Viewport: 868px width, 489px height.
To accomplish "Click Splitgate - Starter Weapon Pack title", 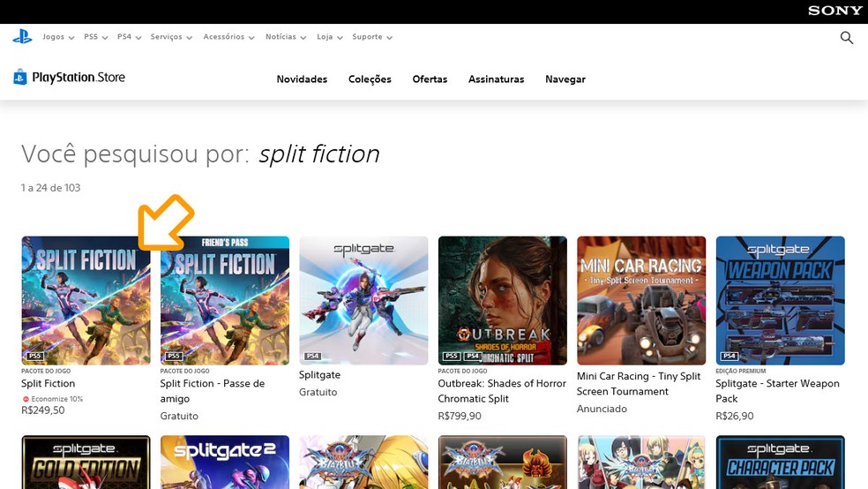I will [x=777, y=391].
